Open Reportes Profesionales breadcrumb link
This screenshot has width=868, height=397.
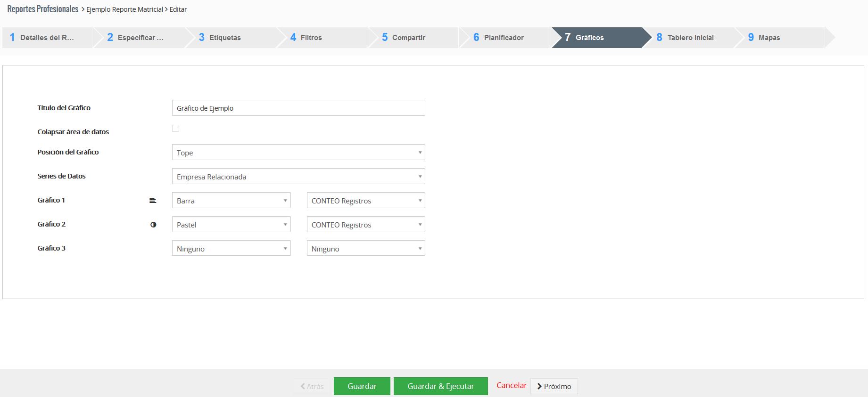click(x=43, y=9)
